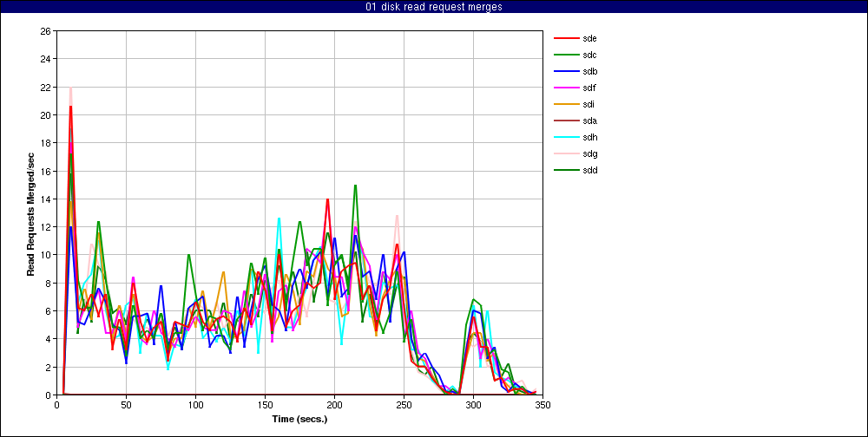
Task: Select the 'sdi' legend label
Action: tap(589, 105)
